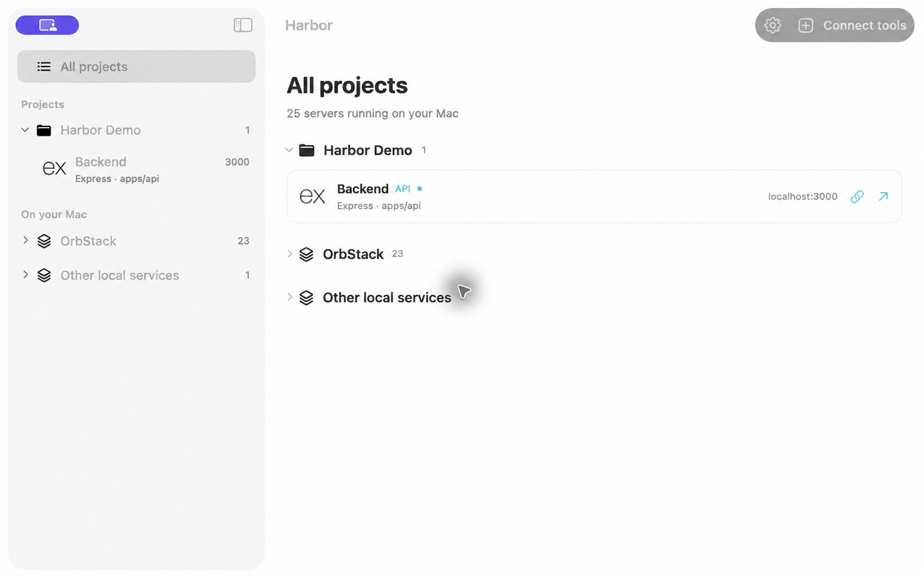Open Backend in browser arrow icon
The width and height of the screenshot is (924, 578).
(883, 196)
